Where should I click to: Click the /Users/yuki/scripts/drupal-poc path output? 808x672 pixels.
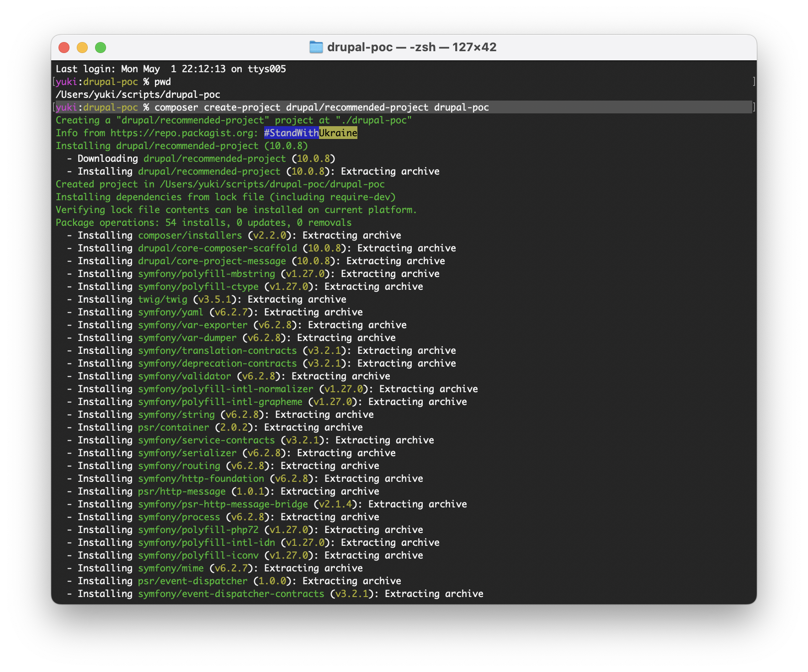click(x=138, y=95)
